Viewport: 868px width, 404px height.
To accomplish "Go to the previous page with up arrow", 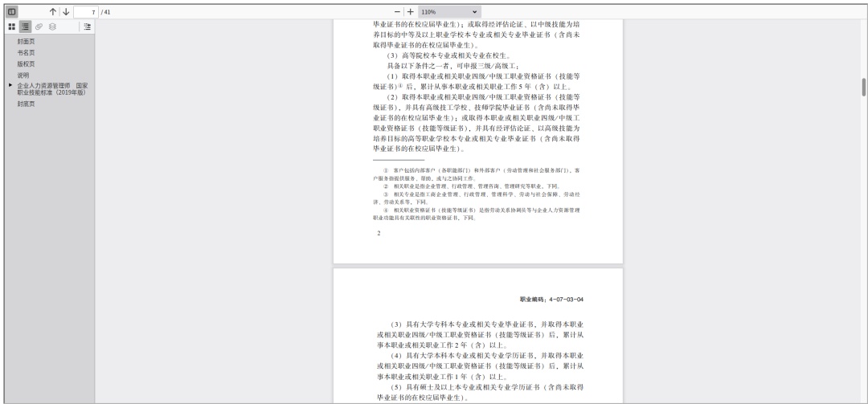I will [53, 12].
